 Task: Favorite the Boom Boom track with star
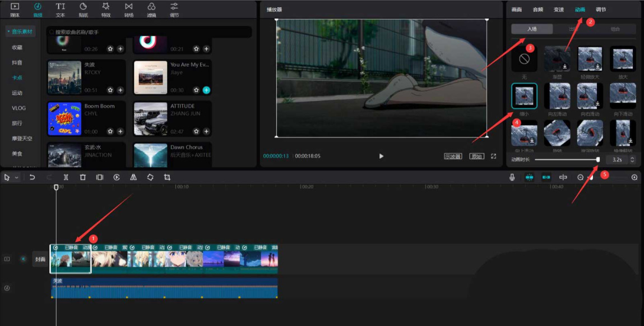(110, 131)
